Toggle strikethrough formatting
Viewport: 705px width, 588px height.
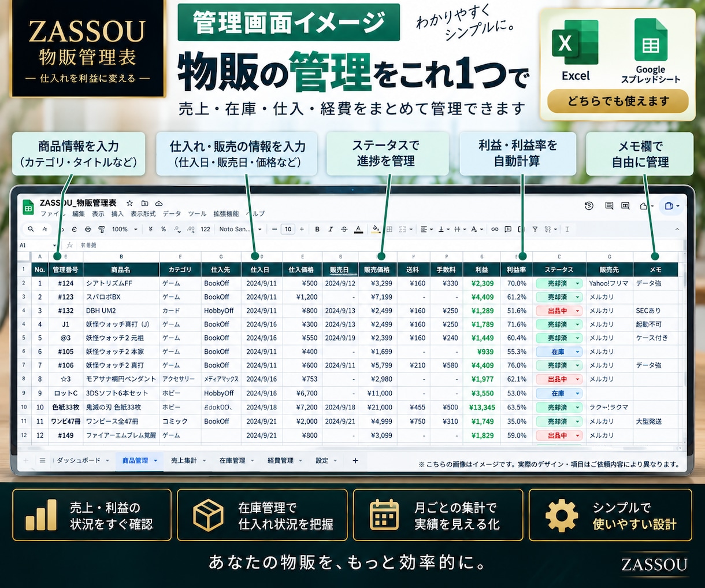click(x=344, y=229)
